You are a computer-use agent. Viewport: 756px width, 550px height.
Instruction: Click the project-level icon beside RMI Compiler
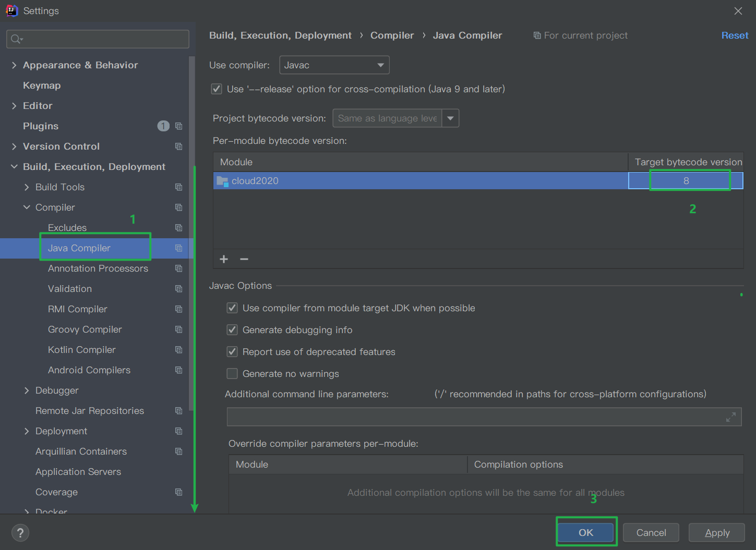click(x=179, y=309)
